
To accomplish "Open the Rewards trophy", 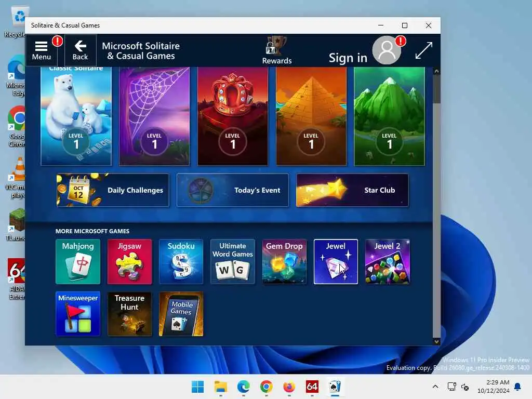I will click(x=276, y=50).
